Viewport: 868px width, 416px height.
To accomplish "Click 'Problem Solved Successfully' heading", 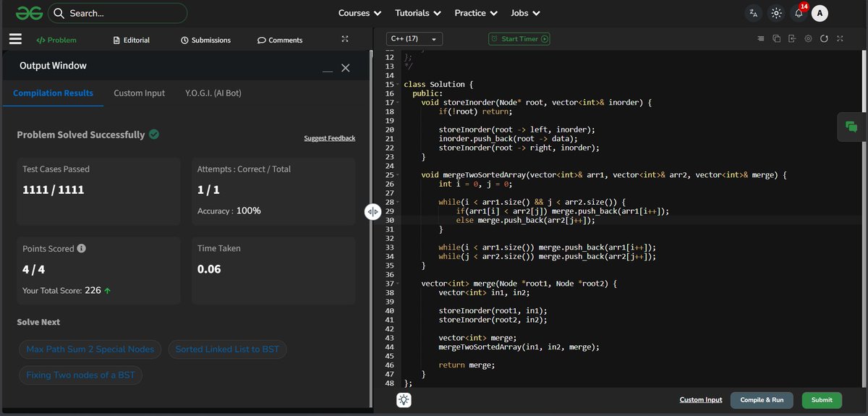I will pos(81,135).
